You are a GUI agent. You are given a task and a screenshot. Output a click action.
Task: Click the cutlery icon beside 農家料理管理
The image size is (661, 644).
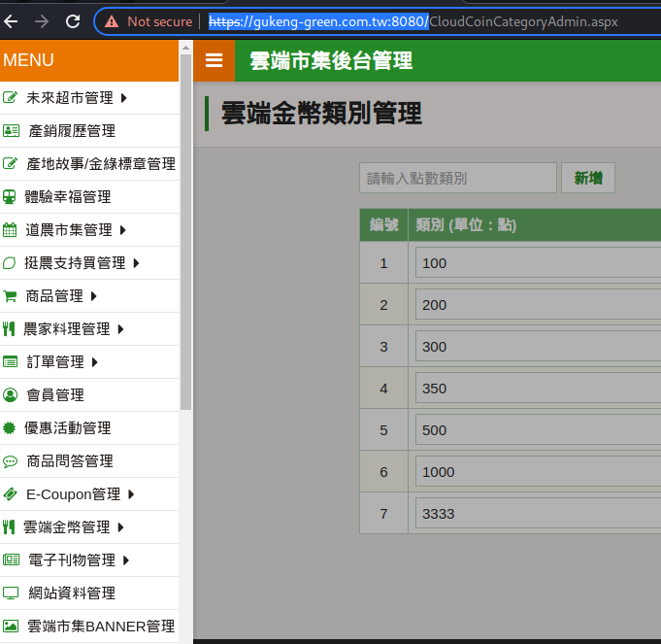click(9, 329)
